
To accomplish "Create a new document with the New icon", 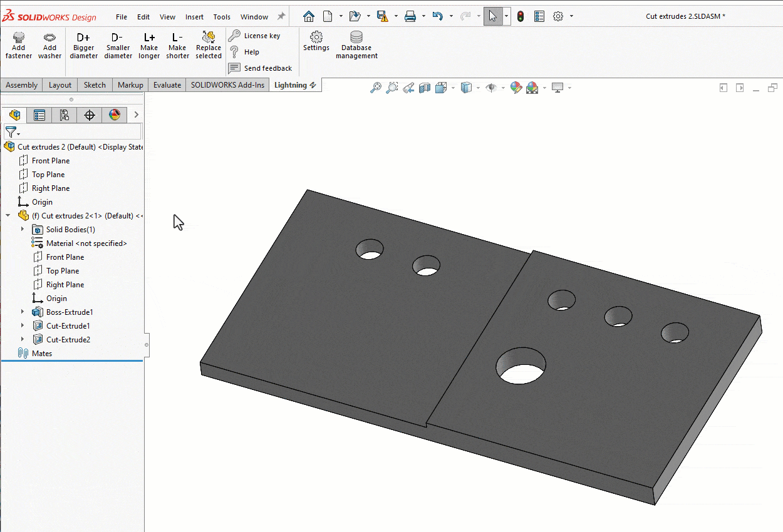I will [x=328, y=17].
